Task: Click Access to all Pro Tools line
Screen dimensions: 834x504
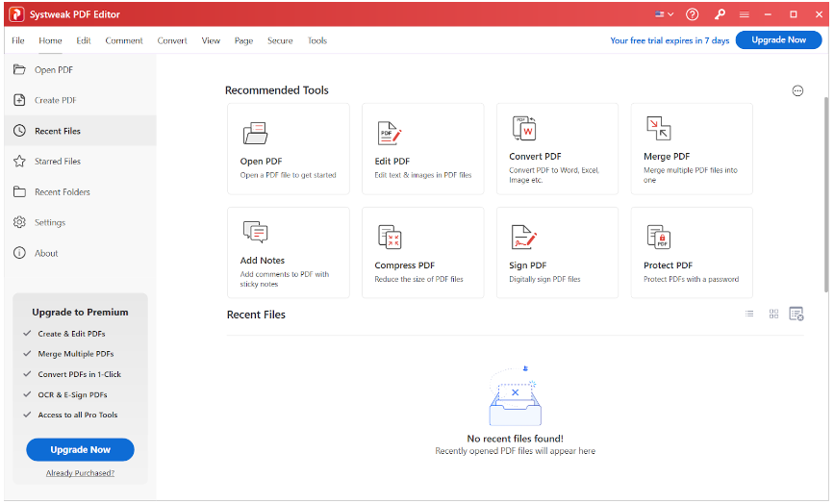Action: coord(78,416)
